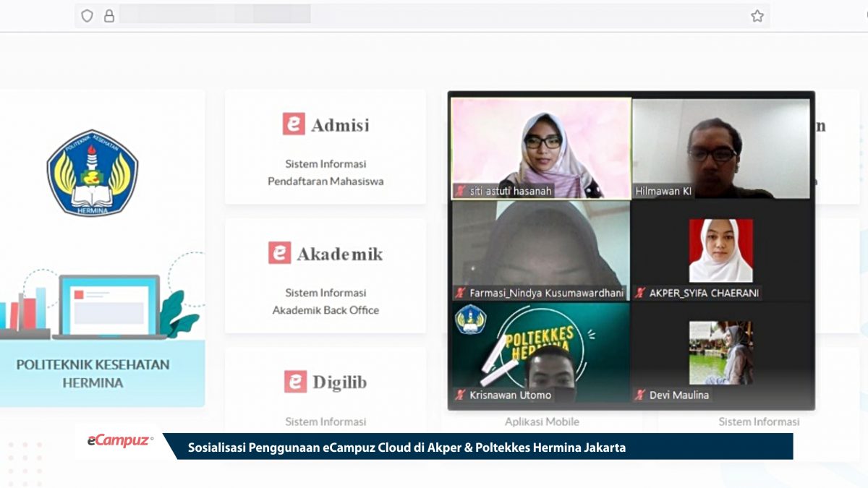Click muted mic icon next to AKPER_SYIFA CHAERANI

[x=639, y=293]
